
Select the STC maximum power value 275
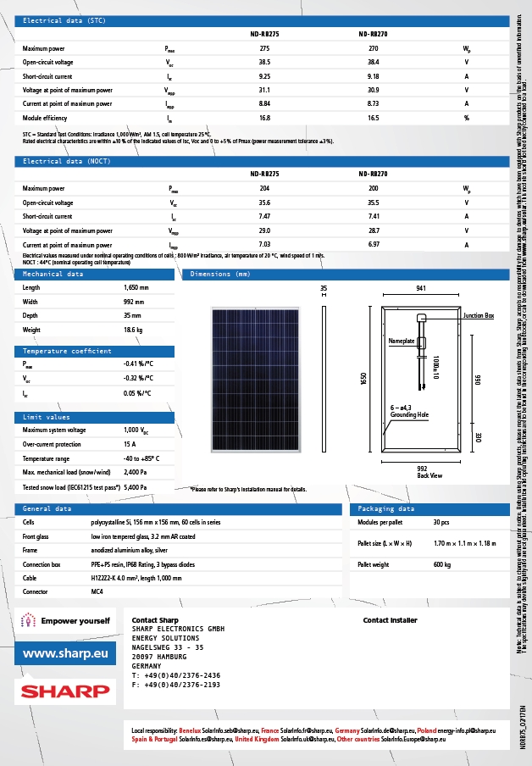pyautogui.click(x=264, y=48)
